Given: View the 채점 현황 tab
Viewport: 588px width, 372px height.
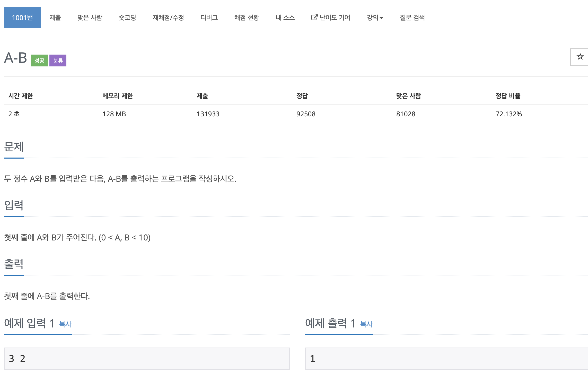Looking at the screenshot, I should tap(247, 18).
